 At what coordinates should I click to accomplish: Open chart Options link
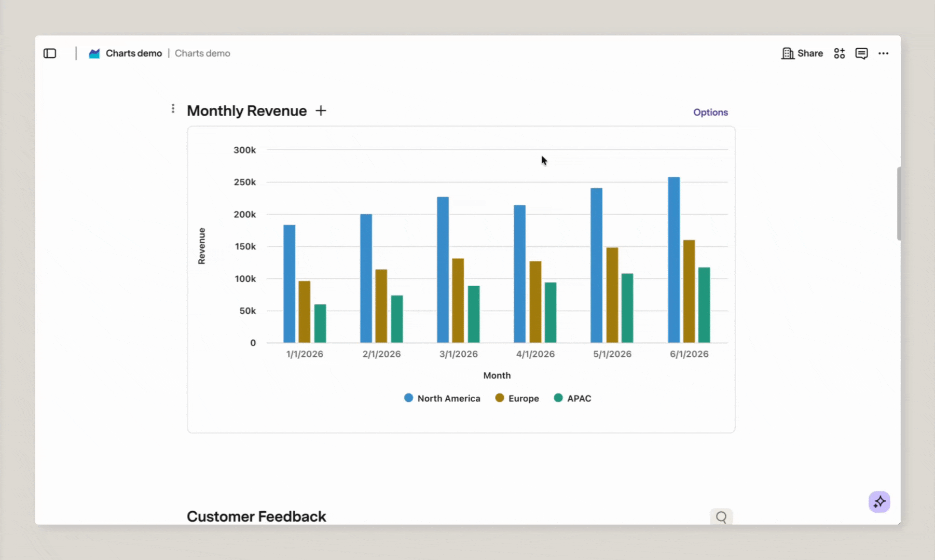tap(710, 112)
